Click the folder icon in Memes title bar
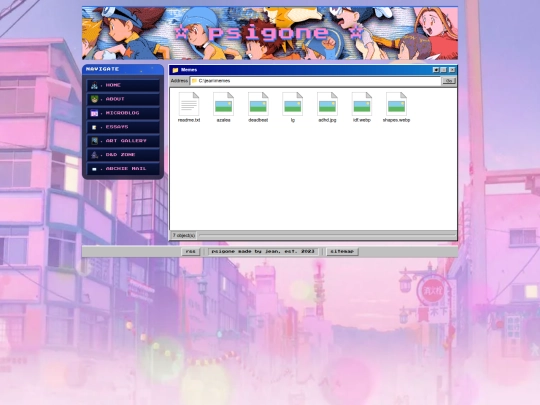The width and height of the screenshot is (540, 405). 175,70
